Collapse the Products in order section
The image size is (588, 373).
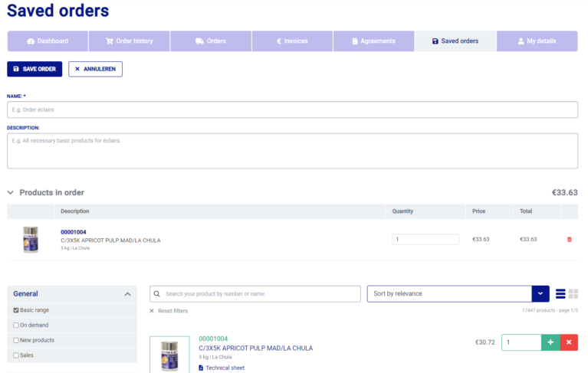tap(11, 192)
